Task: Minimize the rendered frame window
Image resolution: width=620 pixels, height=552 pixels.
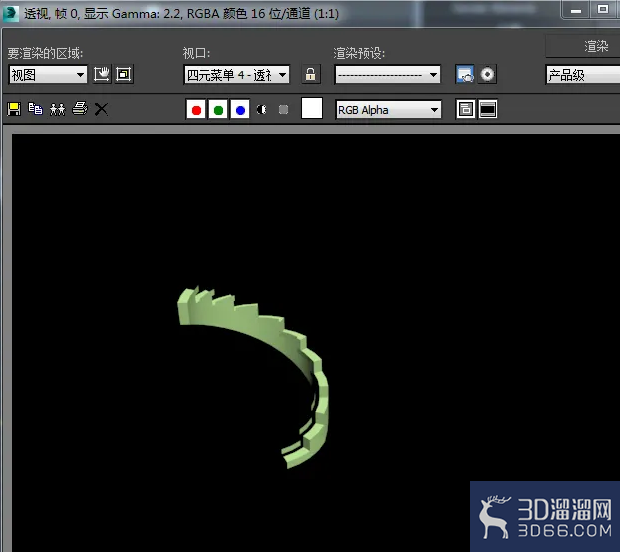Action: [x=576, y=10]
